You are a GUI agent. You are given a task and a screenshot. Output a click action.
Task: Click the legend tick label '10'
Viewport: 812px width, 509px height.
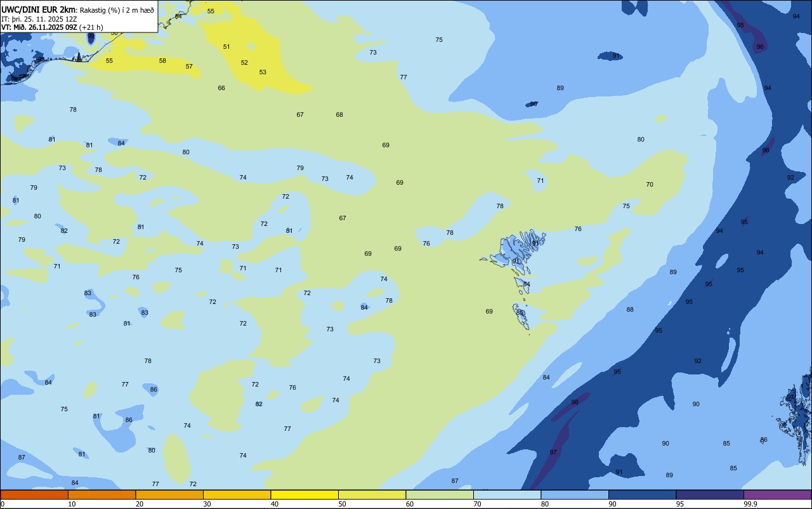(x=72, y=504)
